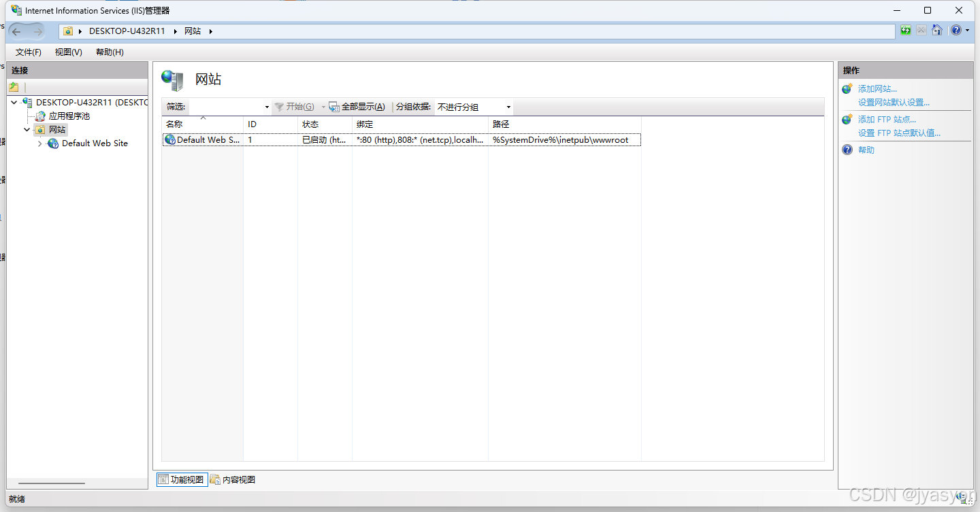Sort by 名称 column header
Screen dimensions: 980x512
click(x=202, y=124)
